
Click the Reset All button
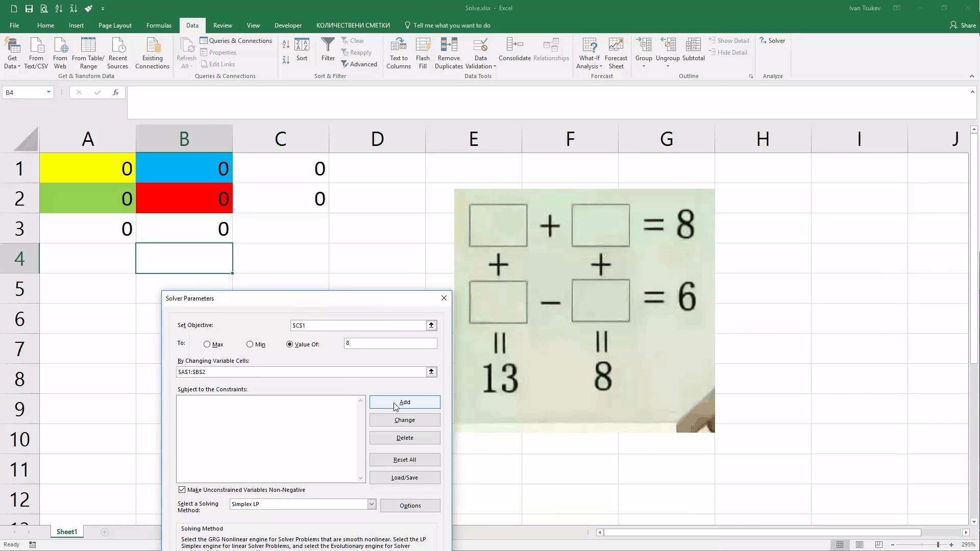[404, 460]
